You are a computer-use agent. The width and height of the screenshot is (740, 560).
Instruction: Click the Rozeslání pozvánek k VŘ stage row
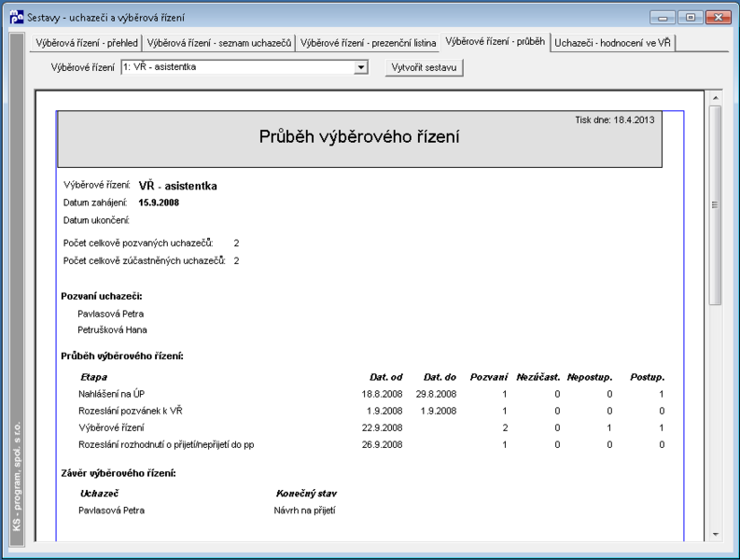(x=371, y=411)
